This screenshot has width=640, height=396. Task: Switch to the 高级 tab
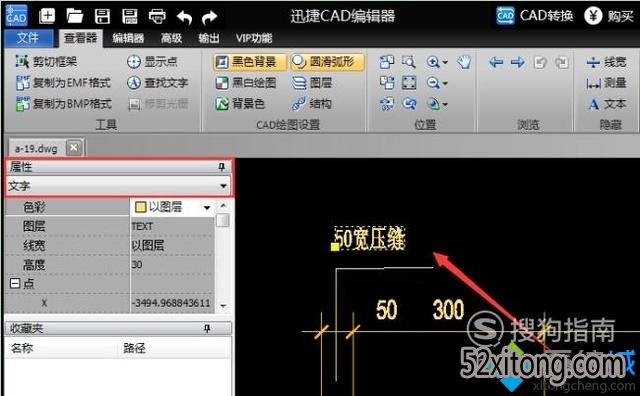[171, 38]
